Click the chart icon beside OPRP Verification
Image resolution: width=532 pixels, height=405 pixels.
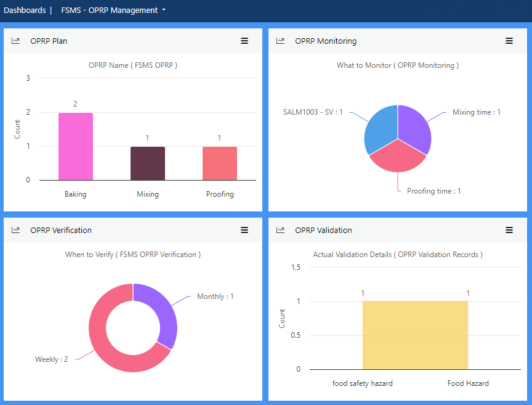[x=15, y=230]
